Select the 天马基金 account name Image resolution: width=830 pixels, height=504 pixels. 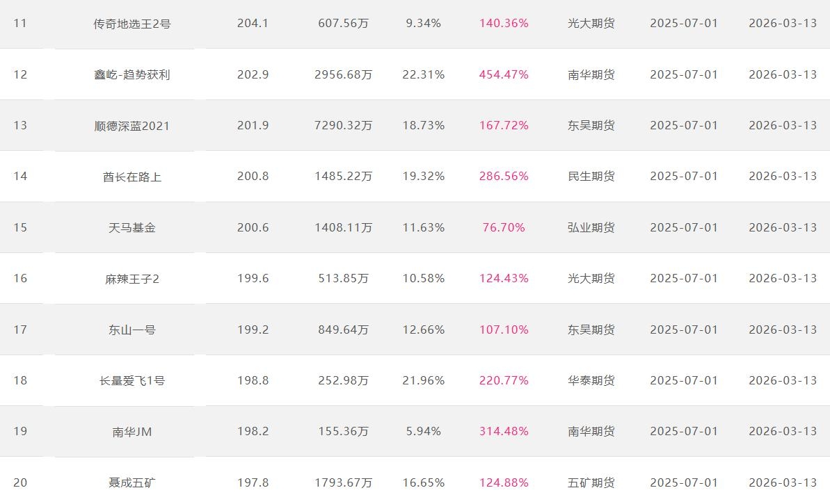[132, 227]
